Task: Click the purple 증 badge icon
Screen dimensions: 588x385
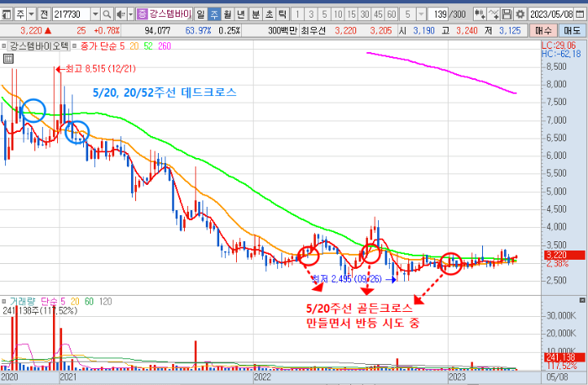Action: (142, 14)
